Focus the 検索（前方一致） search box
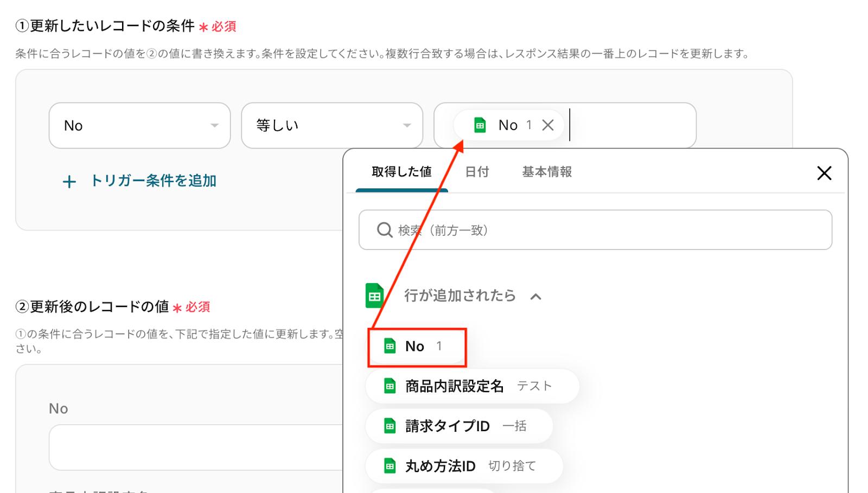868x493 pixels. coord(595,230)
